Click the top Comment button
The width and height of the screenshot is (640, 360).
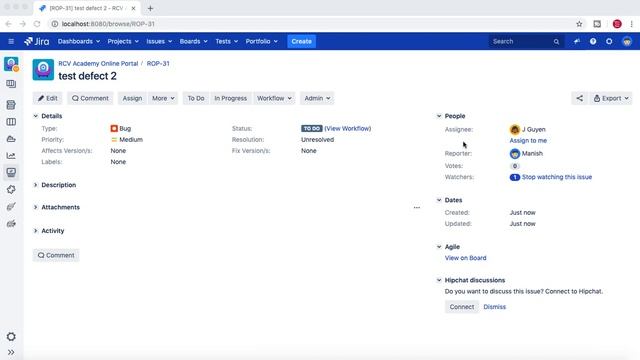tap(90, 98)
